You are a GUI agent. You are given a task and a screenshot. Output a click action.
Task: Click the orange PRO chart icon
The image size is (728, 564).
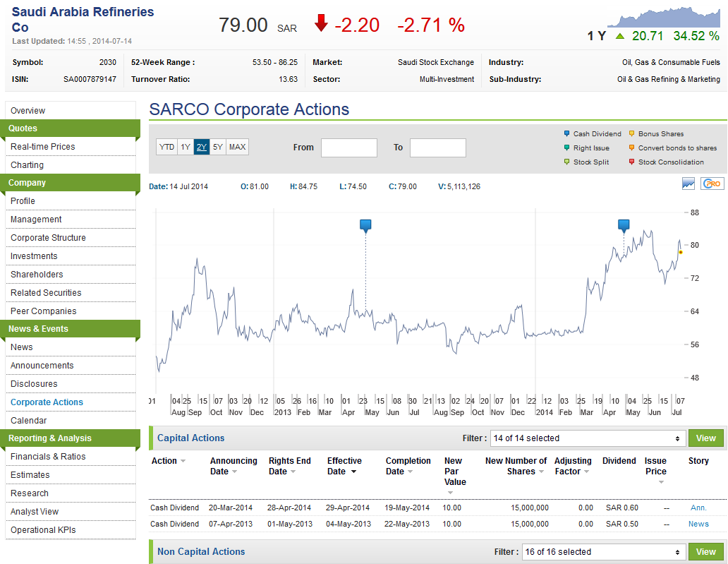[712, 184]
